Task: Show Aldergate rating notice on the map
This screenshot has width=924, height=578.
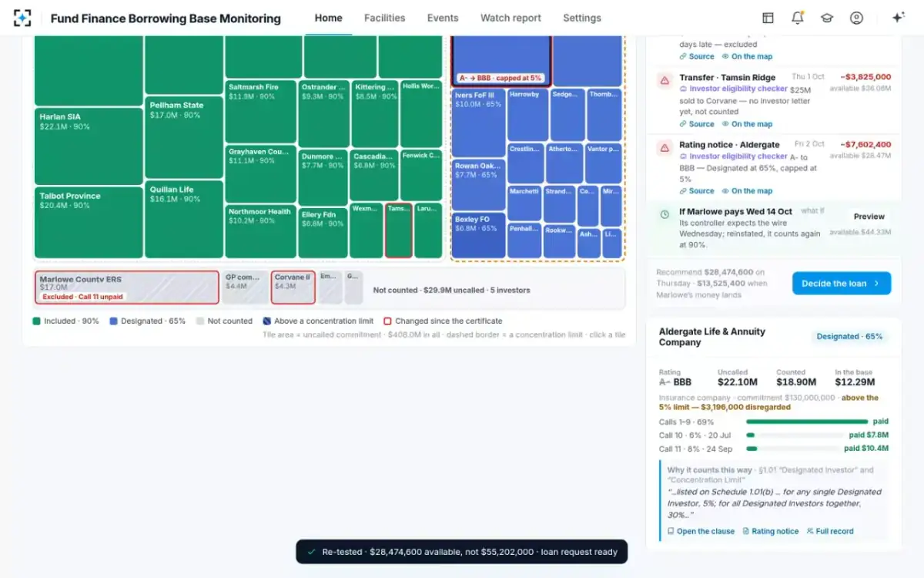Action: click(747, 191)
